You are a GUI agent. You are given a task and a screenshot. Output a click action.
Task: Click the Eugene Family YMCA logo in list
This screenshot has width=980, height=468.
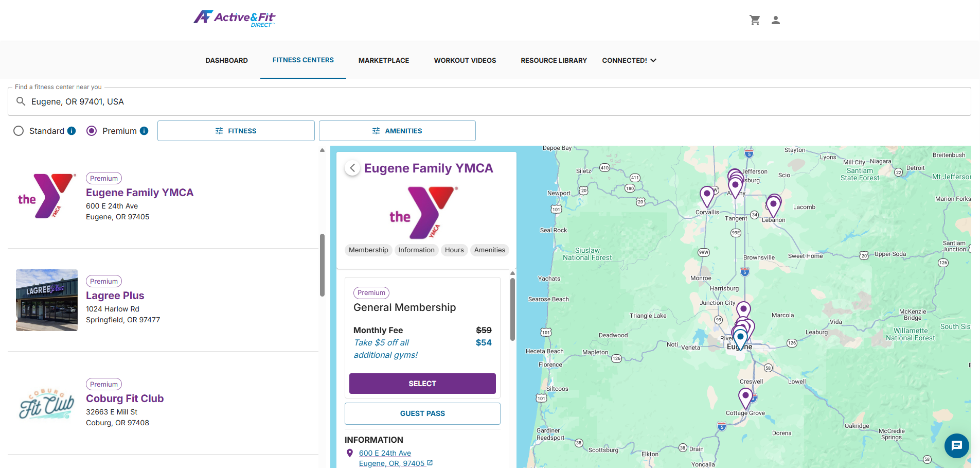pos(47,196)
